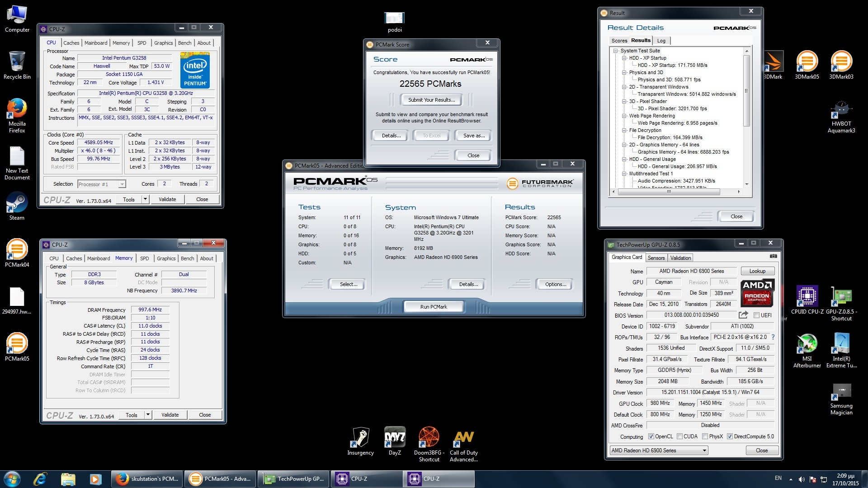The width and height of the screenshot is (868, 488).
Task: Toggle the PhysX checkbox in GPU-Z
Action: 705,436
